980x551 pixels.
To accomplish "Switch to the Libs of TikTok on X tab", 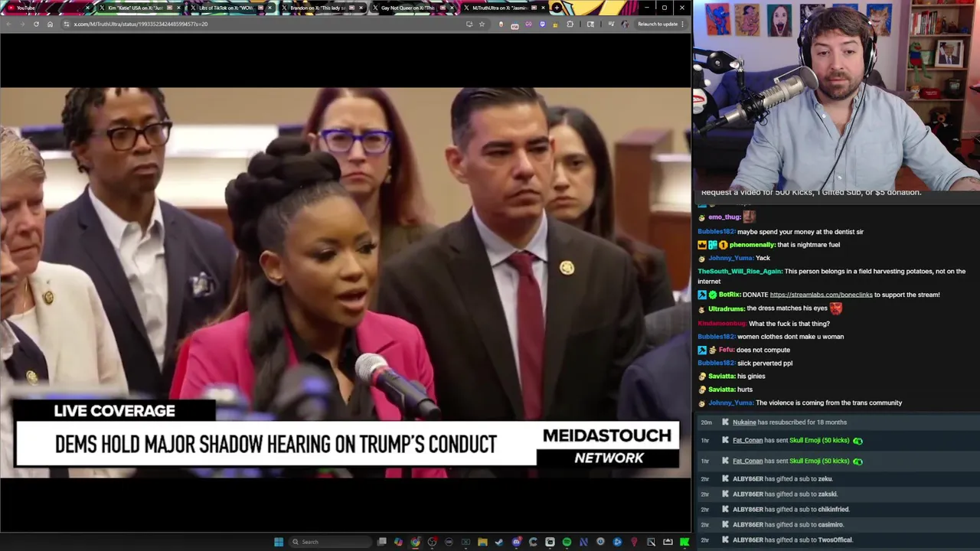I will pyautogui.click(x=230, y=8).
